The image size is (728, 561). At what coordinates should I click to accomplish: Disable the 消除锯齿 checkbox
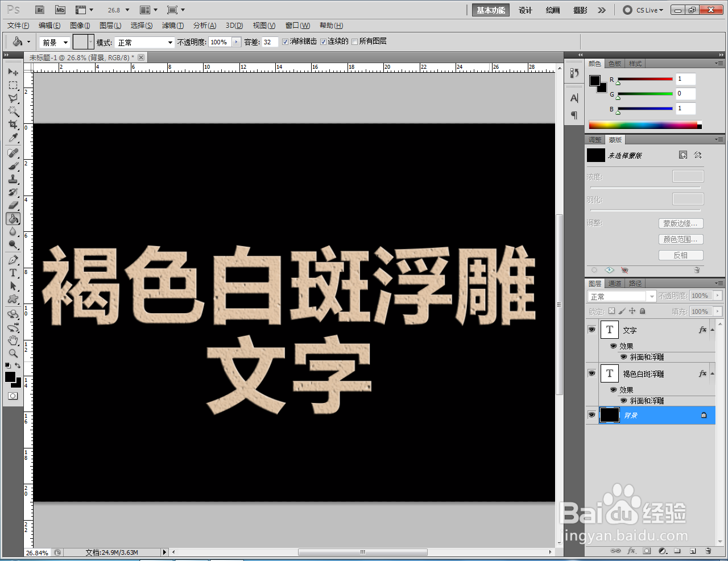pyautogui.click(x=286, y=41)
